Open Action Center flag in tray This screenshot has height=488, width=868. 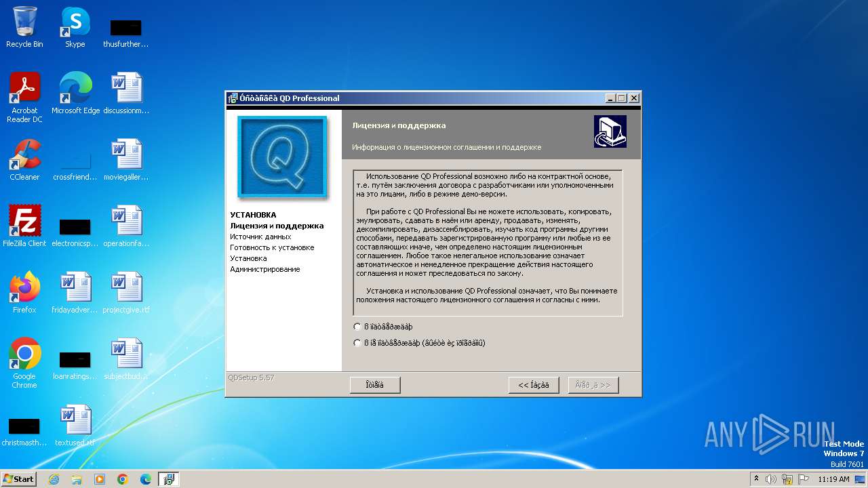[803, 479]
